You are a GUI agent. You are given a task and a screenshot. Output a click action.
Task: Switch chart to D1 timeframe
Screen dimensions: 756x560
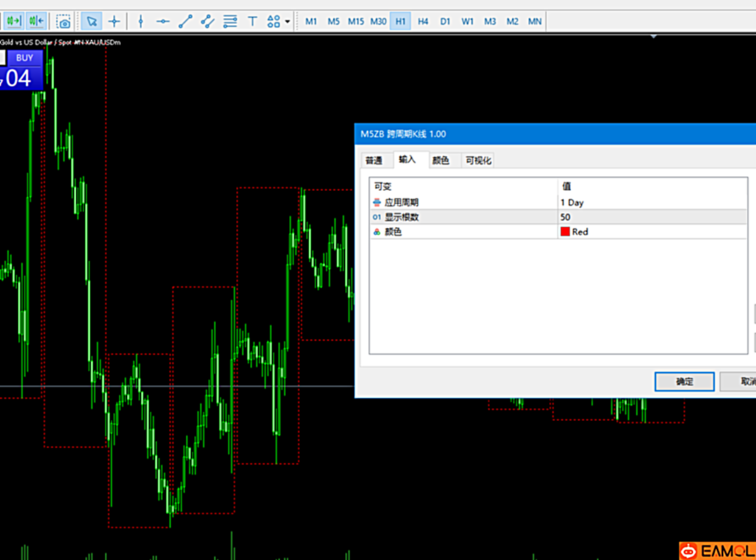tap(445, 22)
